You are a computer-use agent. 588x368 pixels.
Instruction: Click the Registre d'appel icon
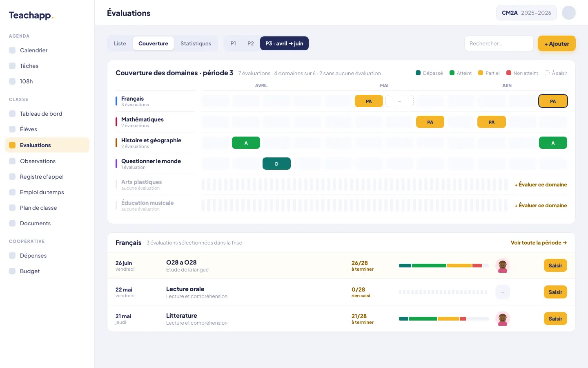tap(12, 177)
